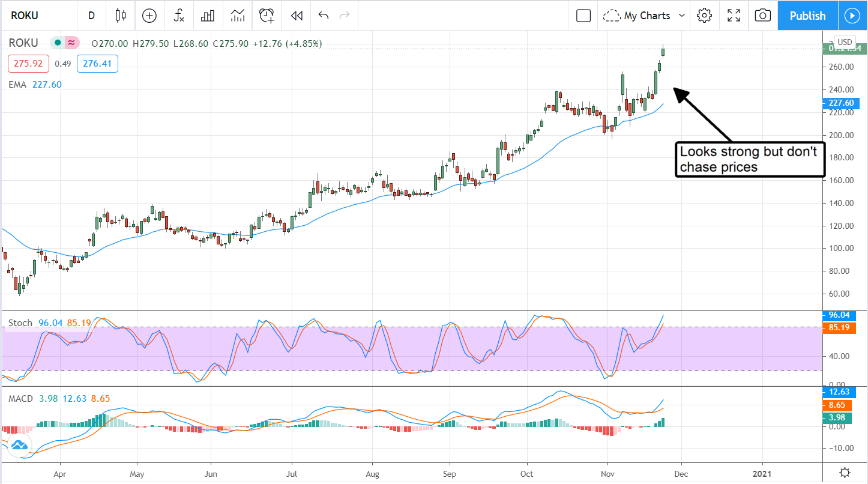
Task: Open the candlestick chart type selector
Action: coord(121,16)
